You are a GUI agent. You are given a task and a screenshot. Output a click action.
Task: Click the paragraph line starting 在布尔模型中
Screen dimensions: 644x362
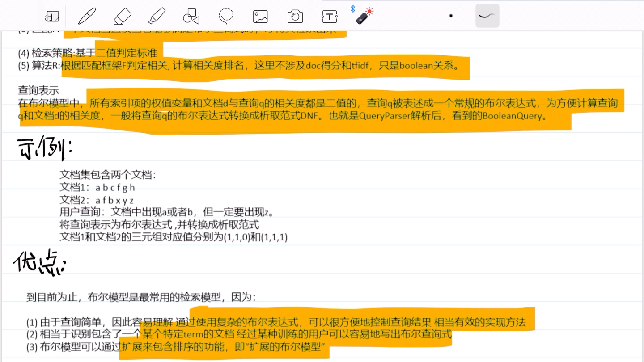[318, 103]
